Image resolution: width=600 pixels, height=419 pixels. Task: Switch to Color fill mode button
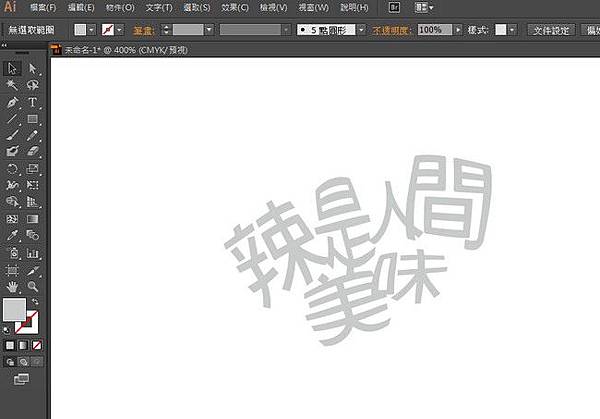coord(10,346)
